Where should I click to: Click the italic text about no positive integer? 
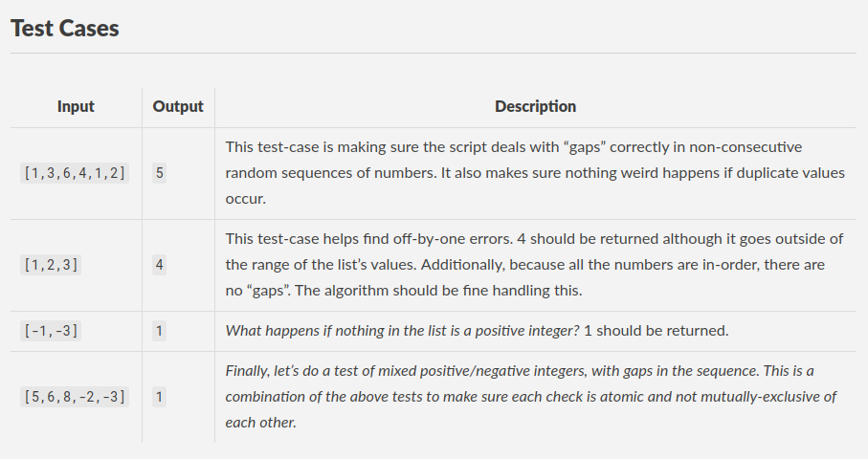(x=477, y=331)
